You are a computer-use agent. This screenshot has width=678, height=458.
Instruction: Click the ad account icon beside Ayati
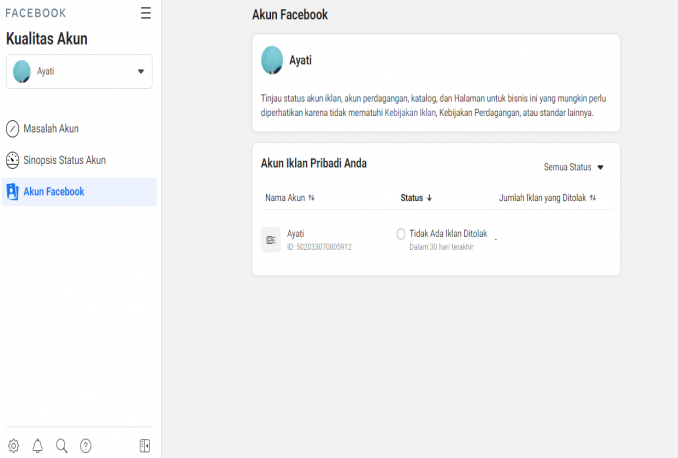[x=271, y=240]
